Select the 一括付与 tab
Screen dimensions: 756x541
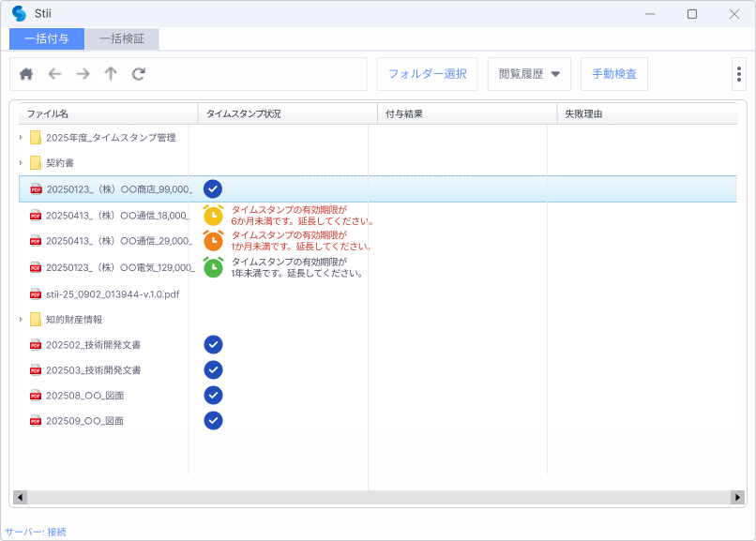[47, 39]
